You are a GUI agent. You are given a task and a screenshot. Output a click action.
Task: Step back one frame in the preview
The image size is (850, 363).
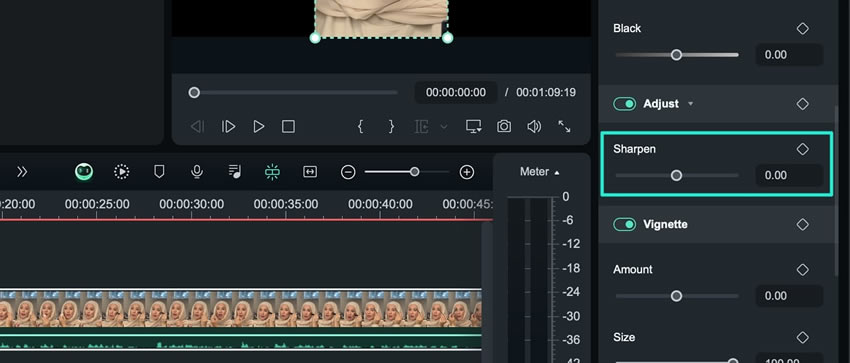coord(197,127)
